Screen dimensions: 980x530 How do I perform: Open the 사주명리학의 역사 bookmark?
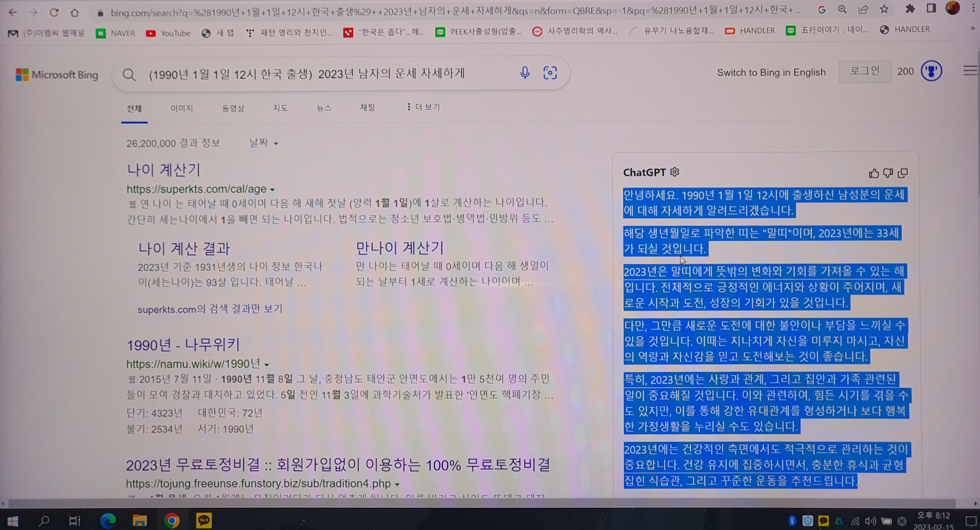pos(575,31)
